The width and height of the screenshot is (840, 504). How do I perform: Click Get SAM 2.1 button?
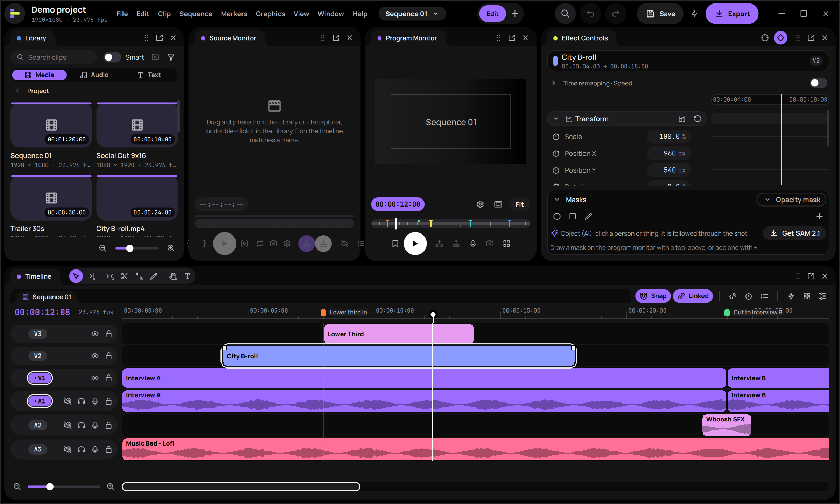point(795,233)
